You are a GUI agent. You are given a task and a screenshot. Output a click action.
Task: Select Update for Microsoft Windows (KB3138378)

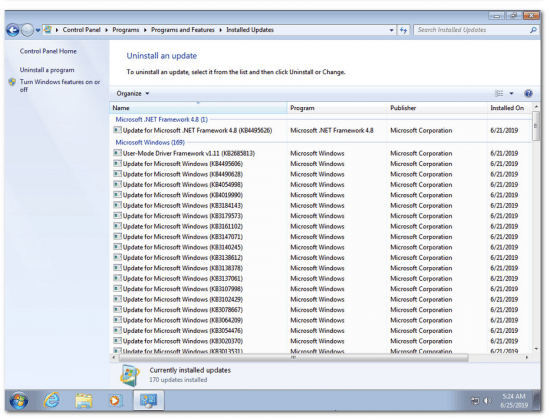tap(321, 268)
